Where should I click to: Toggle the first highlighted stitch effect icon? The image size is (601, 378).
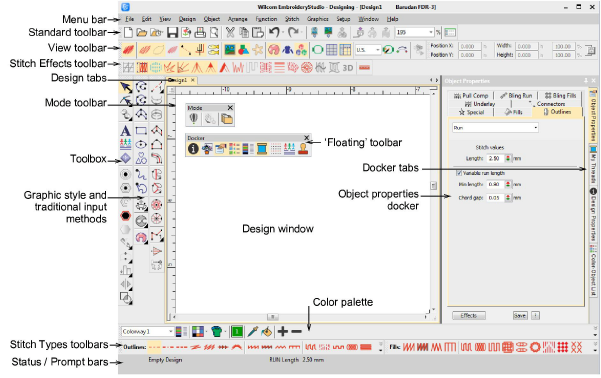pyautogui.click(x=142, y=68)
